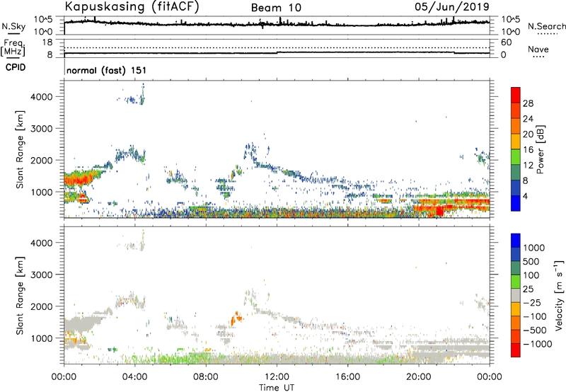Pick the red bottom segment of Velocity colorbar

[516, 350]
